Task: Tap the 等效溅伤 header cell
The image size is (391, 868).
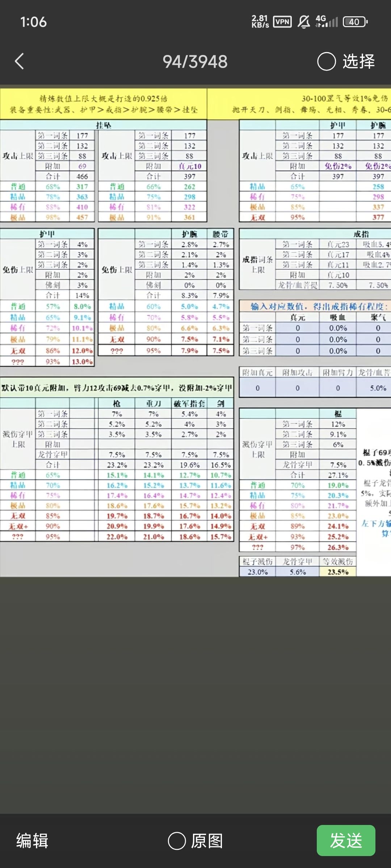Action: pyautogui.click(x=338, y=561)
